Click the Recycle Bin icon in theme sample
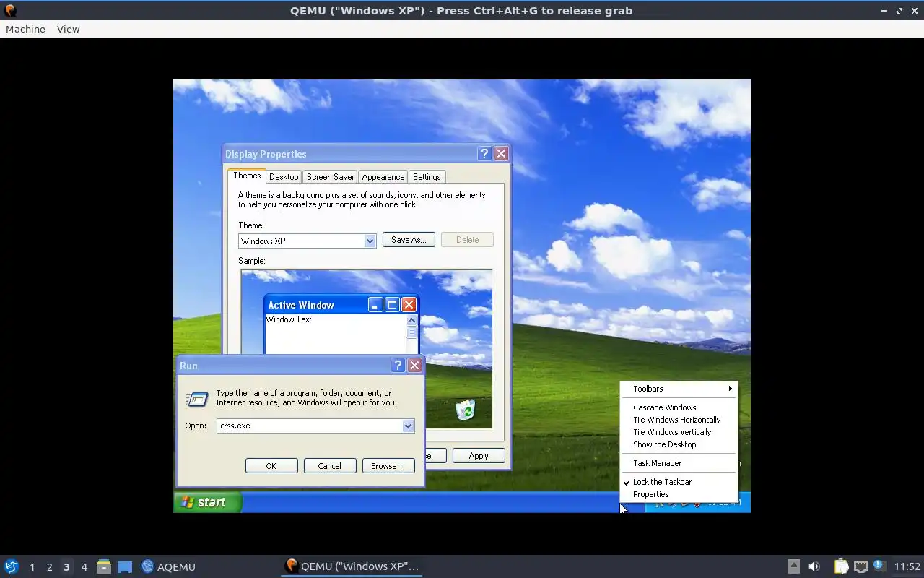Viewport: 924px width, 578px height. (466, 410)
